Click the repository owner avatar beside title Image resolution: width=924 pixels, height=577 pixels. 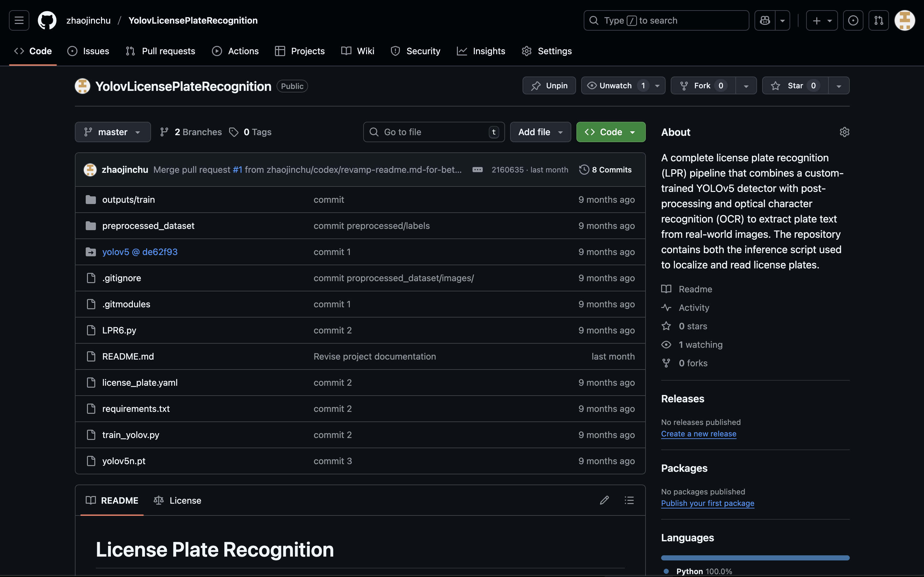(83, 86)
